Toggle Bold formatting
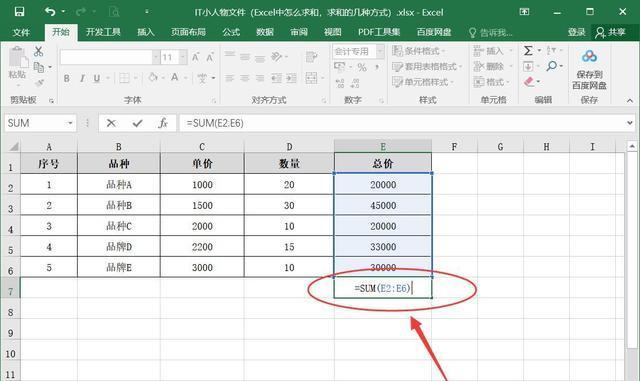The width and height of the screenshot is (640, 381). pos(67,78)
